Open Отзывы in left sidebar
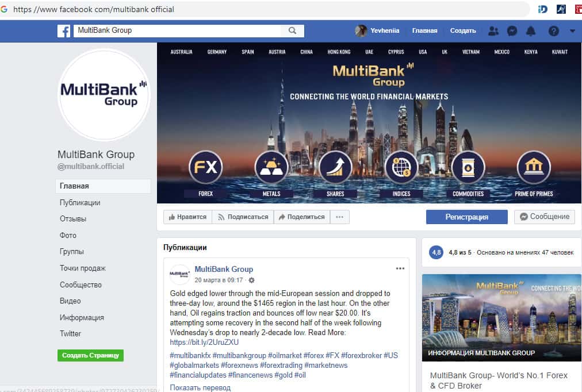This screenshot has height=392, width=582. click(72, 219)
